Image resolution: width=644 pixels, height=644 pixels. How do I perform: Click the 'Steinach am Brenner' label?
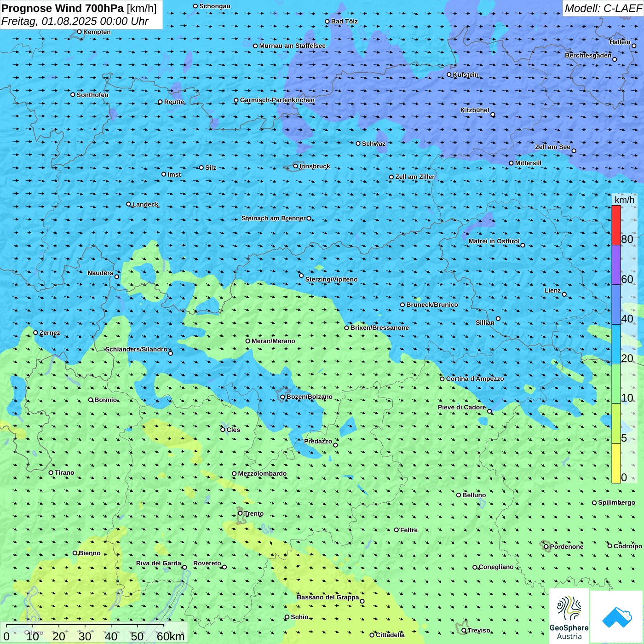pyautogui.click(x=273, y=218)
